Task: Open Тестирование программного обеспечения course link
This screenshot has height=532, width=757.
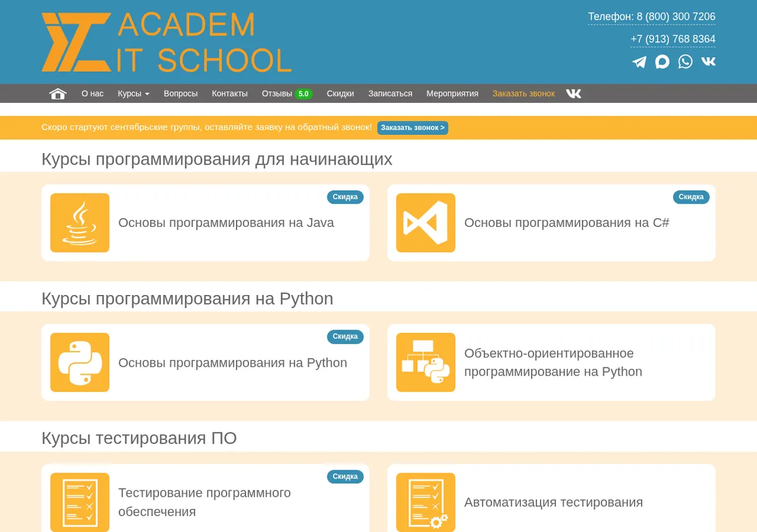Action: (x=204, y=502)
